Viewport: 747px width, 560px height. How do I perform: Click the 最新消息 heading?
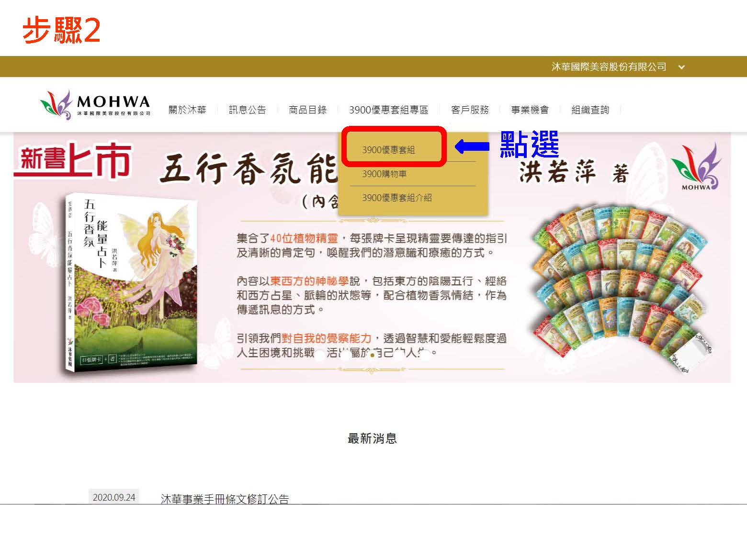click(372, 438)
